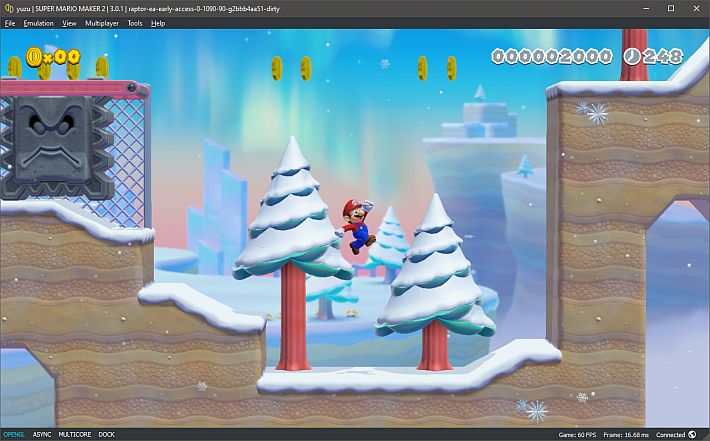Toggle DOCK mode in status bar
The height and width of the screenshot is (441, 710).
tap(106, 434)
